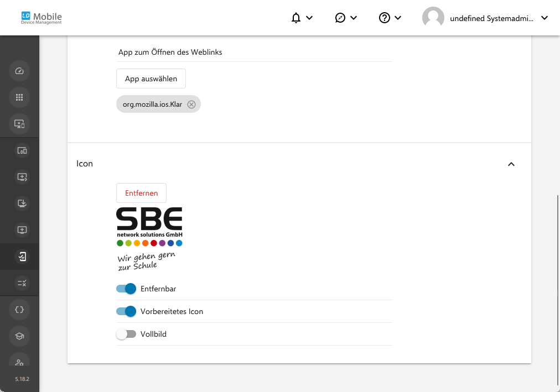This screenshot has width=560, height=392.
Task: Click the App zum Öffnen des Weblinks label
Action: [170, 52]
